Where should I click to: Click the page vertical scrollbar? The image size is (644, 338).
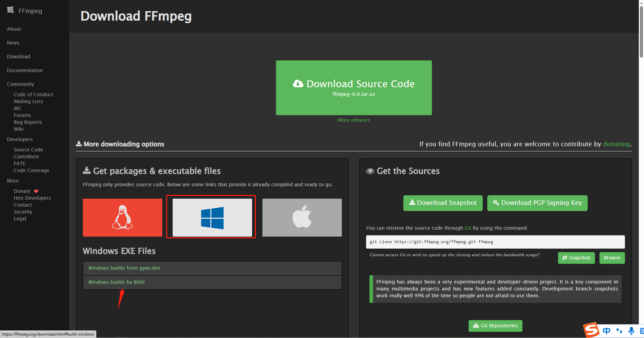click(641, 31)
